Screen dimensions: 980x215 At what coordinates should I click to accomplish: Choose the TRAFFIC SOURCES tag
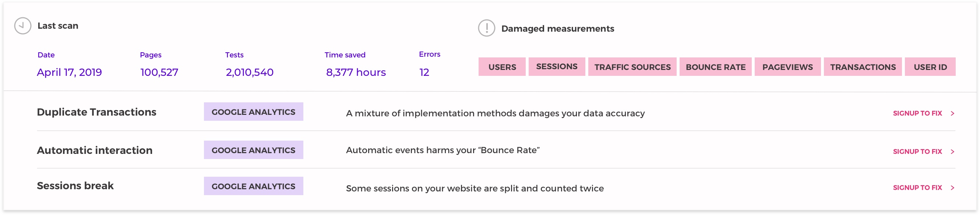(x=632, y=67)
